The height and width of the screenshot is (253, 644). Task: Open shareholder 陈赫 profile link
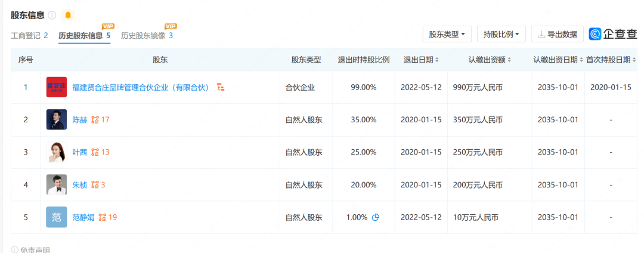80,120
